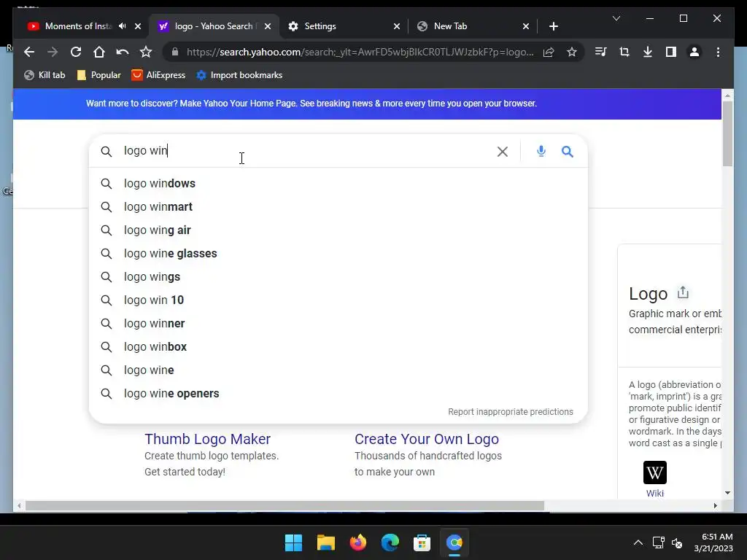Image resolution: width=747 pixels, height=560 pixels.
Task: Click Report inappropriate predictions
Action: pos(510,411)
